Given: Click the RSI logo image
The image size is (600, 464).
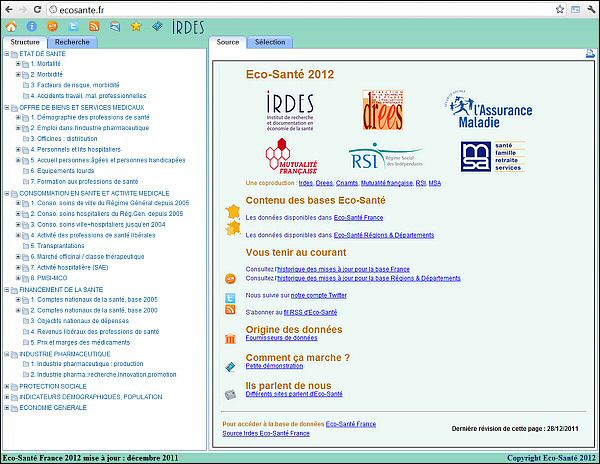Looking at the screenshot, I should click(386, 156).
